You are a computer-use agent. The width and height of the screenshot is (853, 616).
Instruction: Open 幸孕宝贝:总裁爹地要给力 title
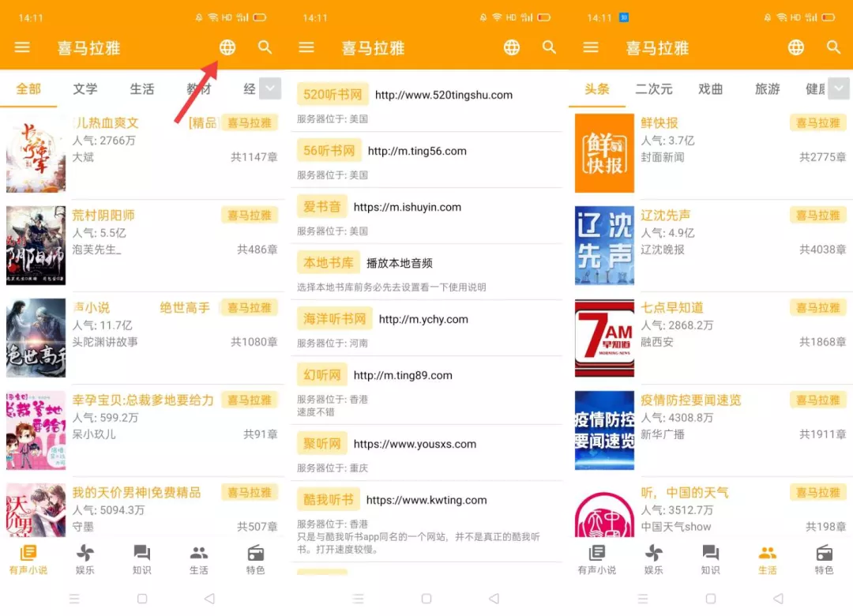click(143, 400)
